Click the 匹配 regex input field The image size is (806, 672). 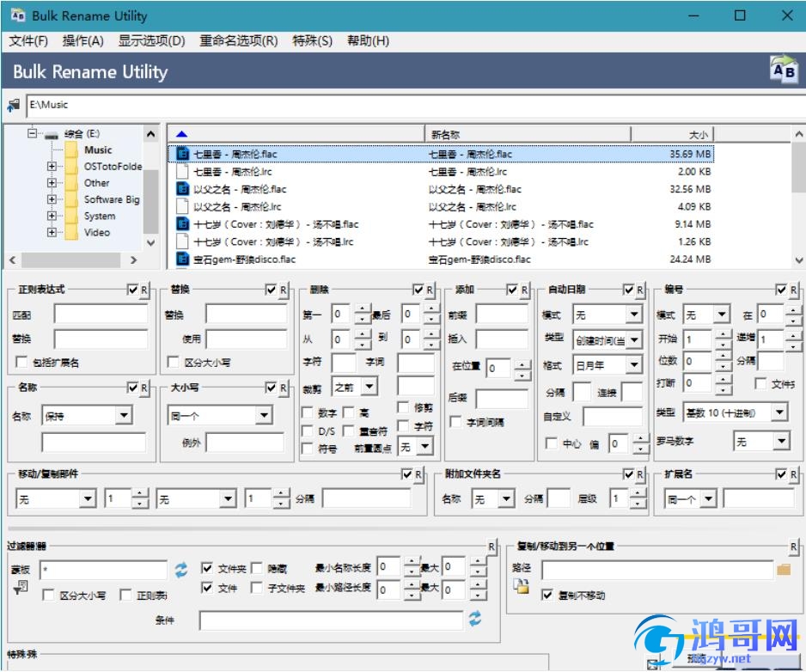pyautogui.click(x=101, y=314)
